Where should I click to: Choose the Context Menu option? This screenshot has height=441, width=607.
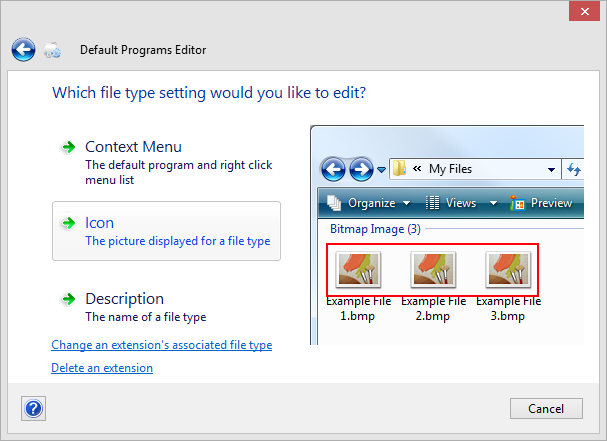[x=166, y=163]
